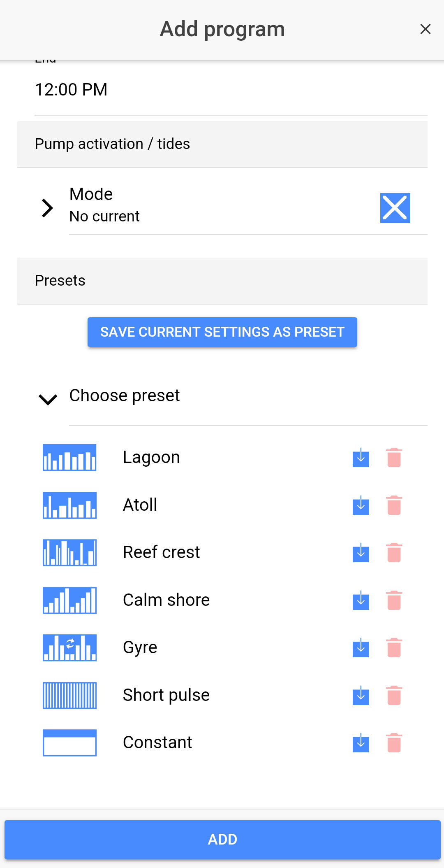Expand the Mode section chevron
Screen dimensions: 444x868
[48, 208]
